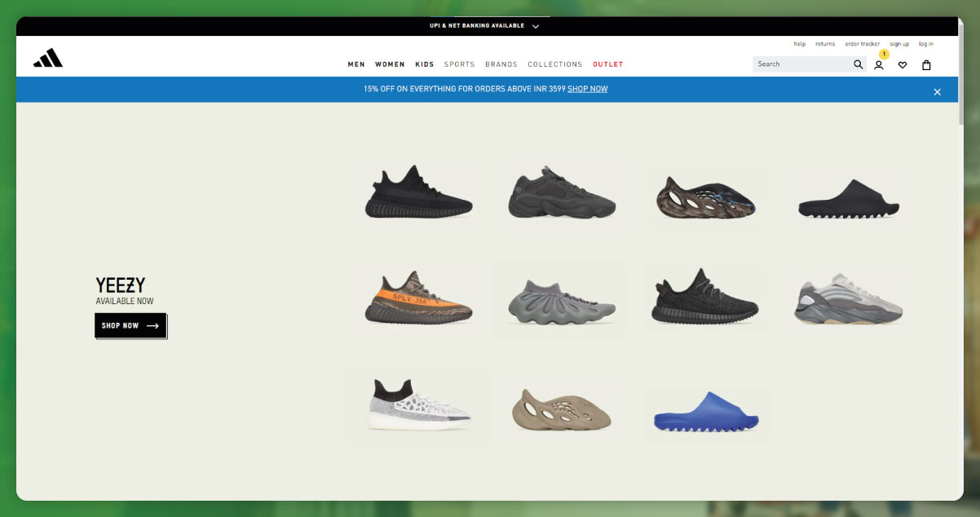Viewport: 980px width, 517px height.
Task: Open the account profile icon
Action: [x=879, y=65]
